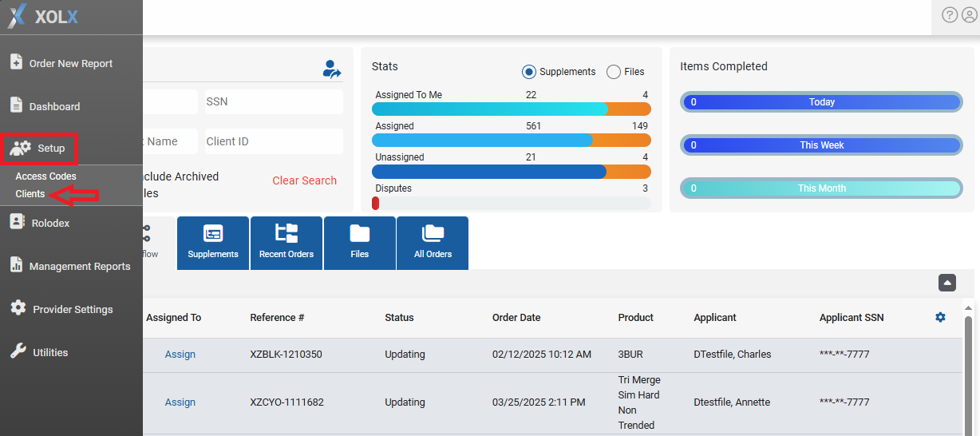Screen dimensions: 980x436
Task: Open the help question mark icon
Action: 950,15
